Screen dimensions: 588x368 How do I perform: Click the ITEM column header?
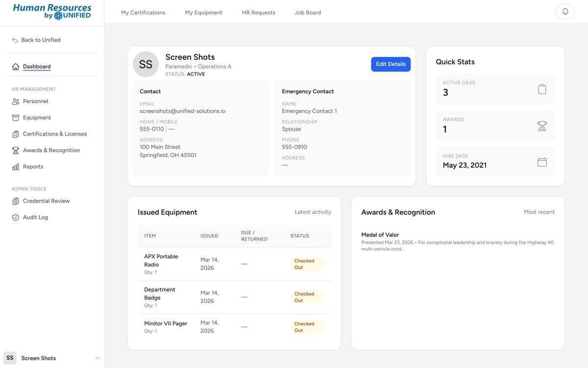150,236
